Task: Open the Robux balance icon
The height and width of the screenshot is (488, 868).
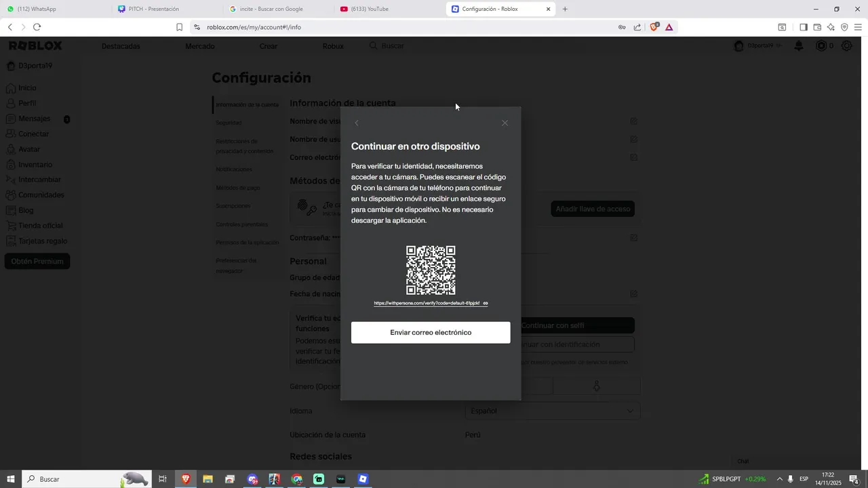Action: 822,46
